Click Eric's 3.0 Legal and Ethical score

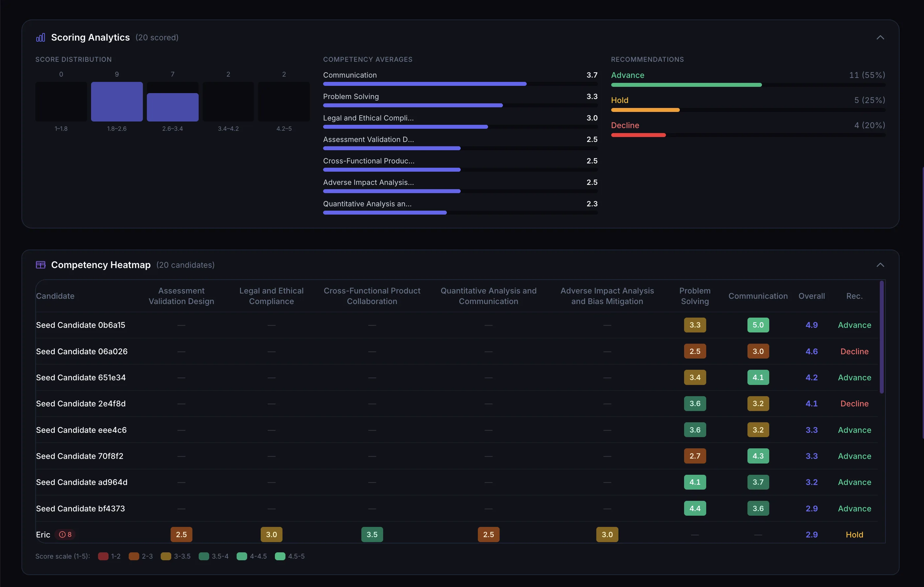271,535
